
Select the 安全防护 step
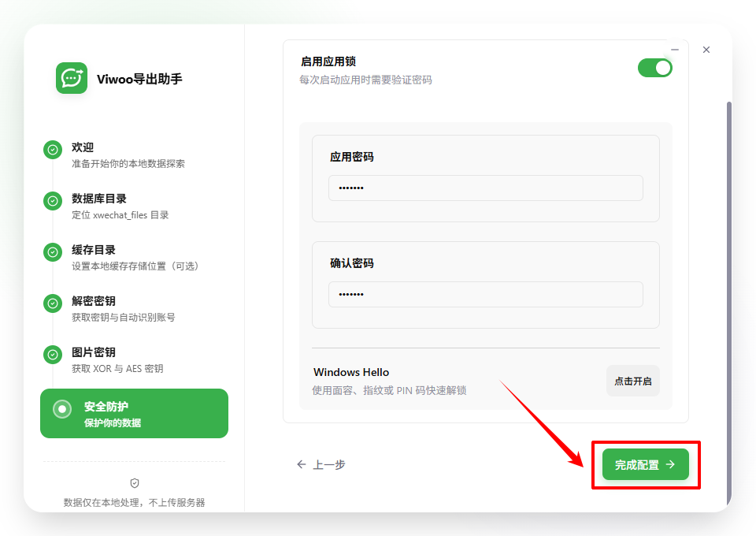click(134, 414)
